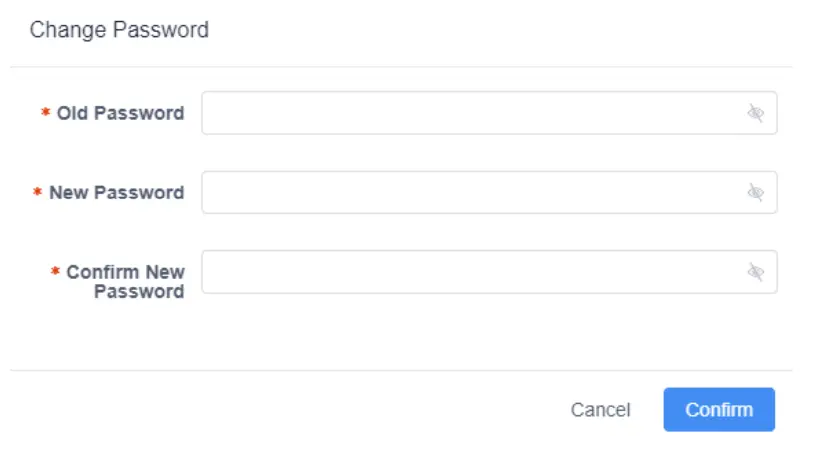Screen dimensions: 815x454
Task: Click the red asterisk beside Old Password
Action: pos(45,113)
